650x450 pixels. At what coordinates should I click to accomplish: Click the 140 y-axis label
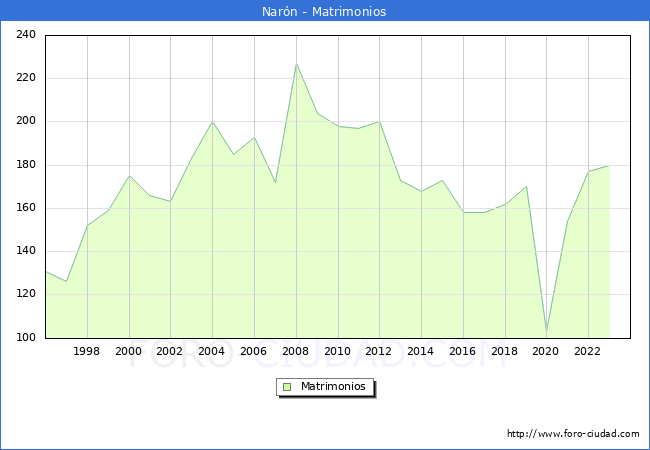[26, 251]
